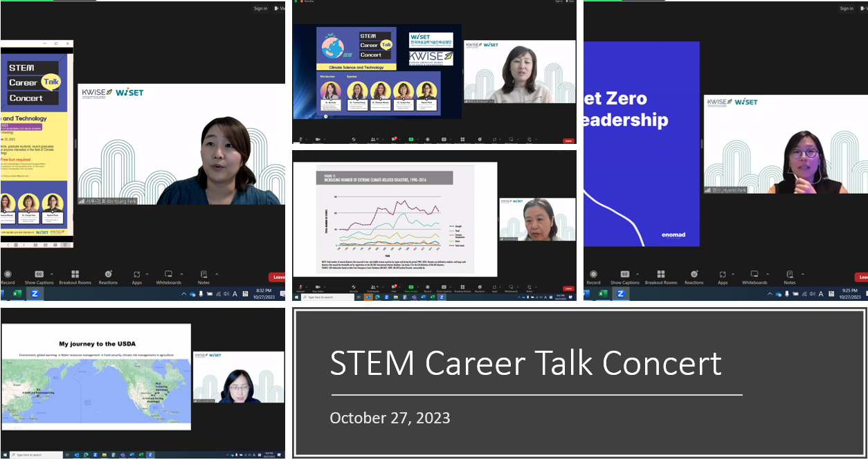This screenshot has width=868, height=460.
Task: Click Record in the Climate Science slide Zoom window
Action: click(x=428, y=140)
